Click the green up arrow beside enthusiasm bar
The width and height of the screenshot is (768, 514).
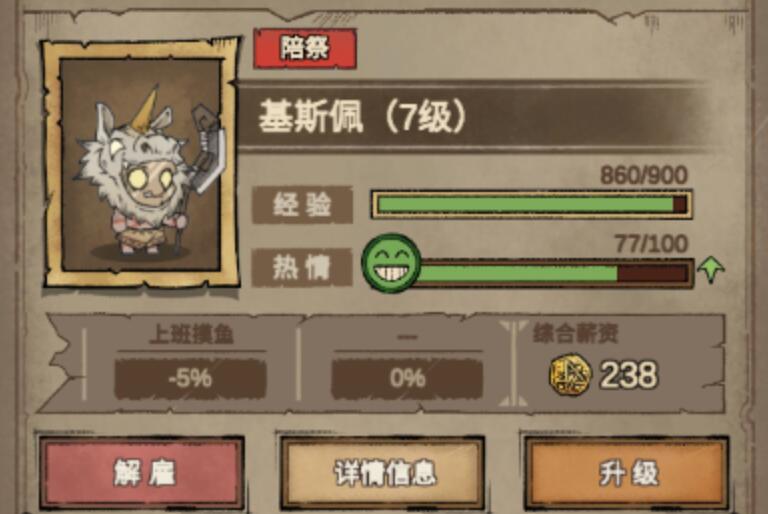pos(711,270)
